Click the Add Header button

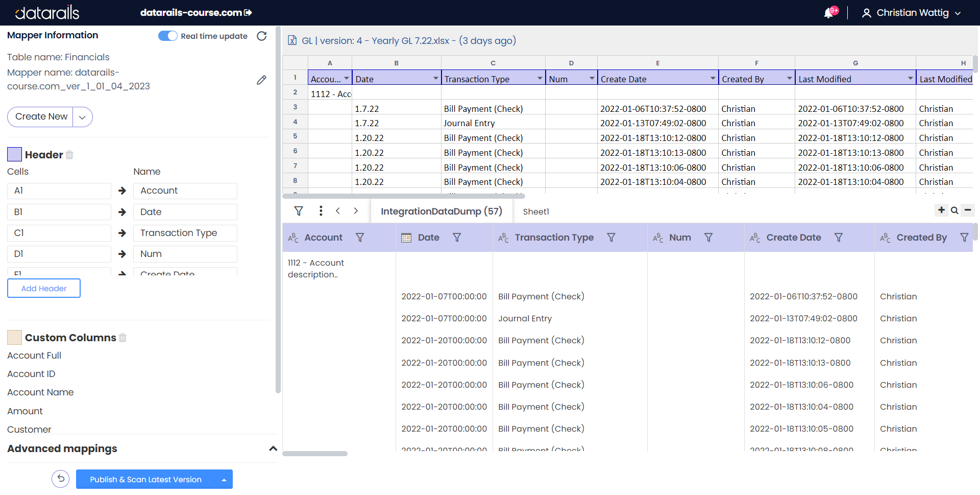pyautogui.click(x=44, y=288)
